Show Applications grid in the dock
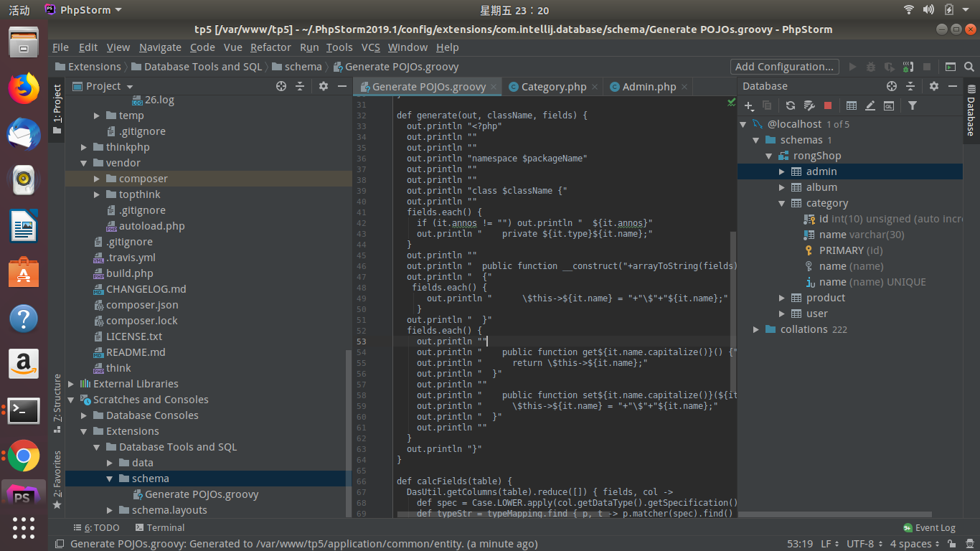The height and width of the screenshot is (551, 980). [x=24, y=527]
